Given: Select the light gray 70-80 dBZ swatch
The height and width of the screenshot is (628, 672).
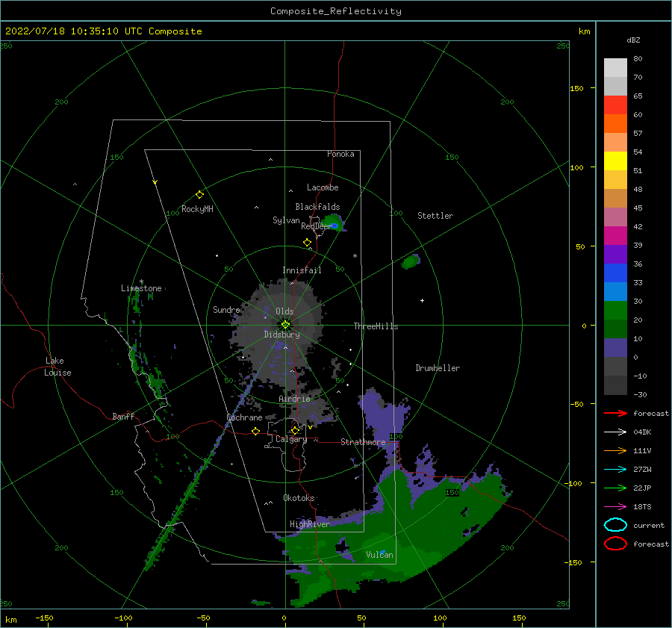Looking at the screenshot, I should [x=615, y=68].
